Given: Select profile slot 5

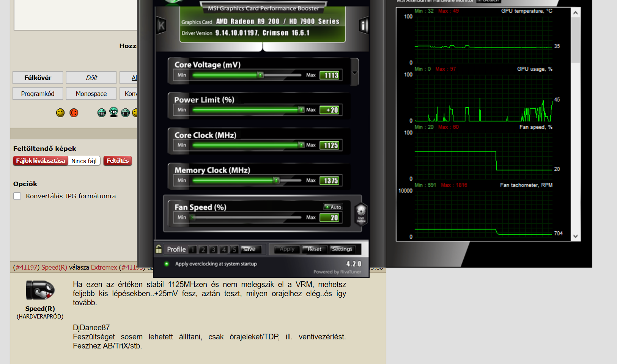Looking at the screenshot, I should 234,249.
